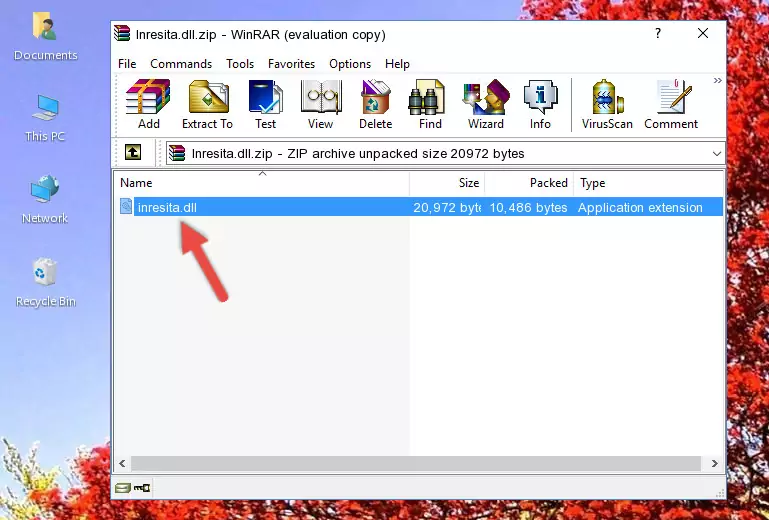Click the Application extension type cell
769x520 pixels.
(640, 208)
